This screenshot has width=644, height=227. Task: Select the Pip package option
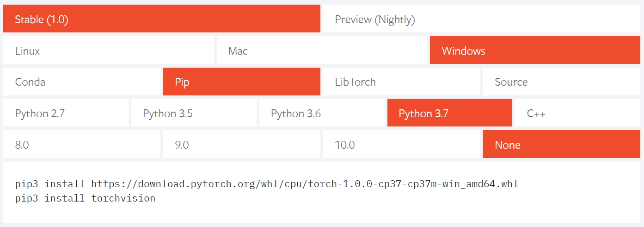(241, 82)
